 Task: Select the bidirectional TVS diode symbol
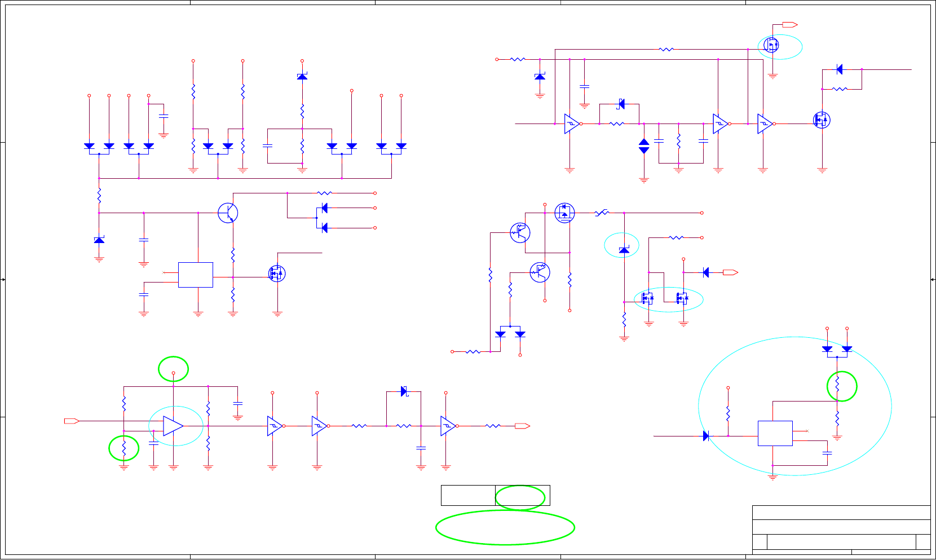tap(644, 146)
